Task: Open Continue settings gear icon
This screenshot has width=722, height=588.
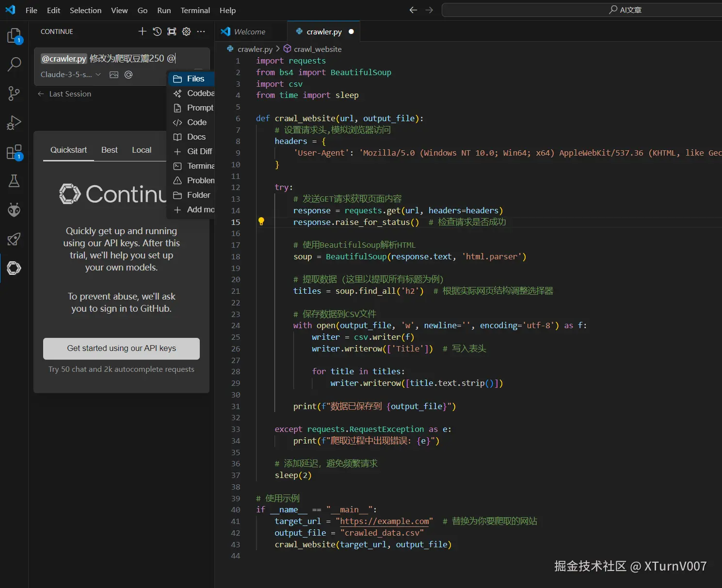Action: [x=186, y=31]
